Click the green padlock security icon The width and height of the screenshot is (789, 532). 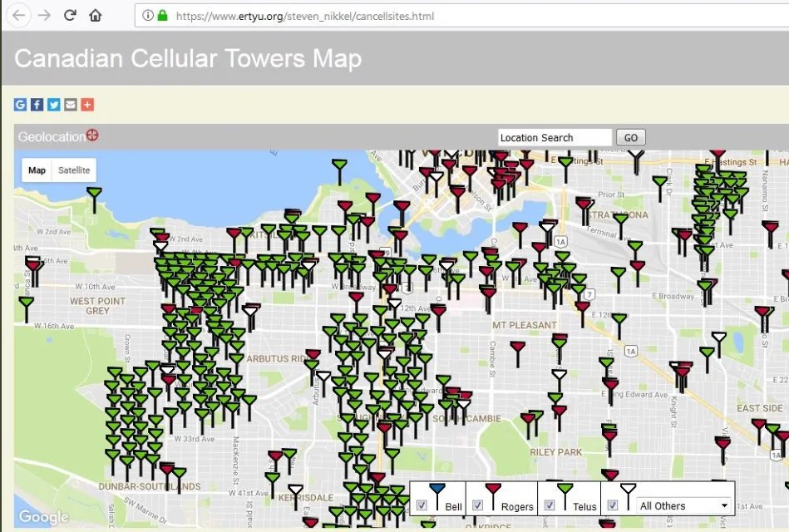(162, 16)
